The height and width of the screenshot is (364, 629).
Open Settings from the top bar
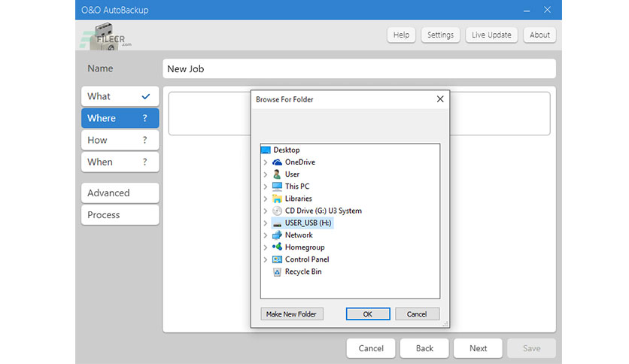[440, 35]
